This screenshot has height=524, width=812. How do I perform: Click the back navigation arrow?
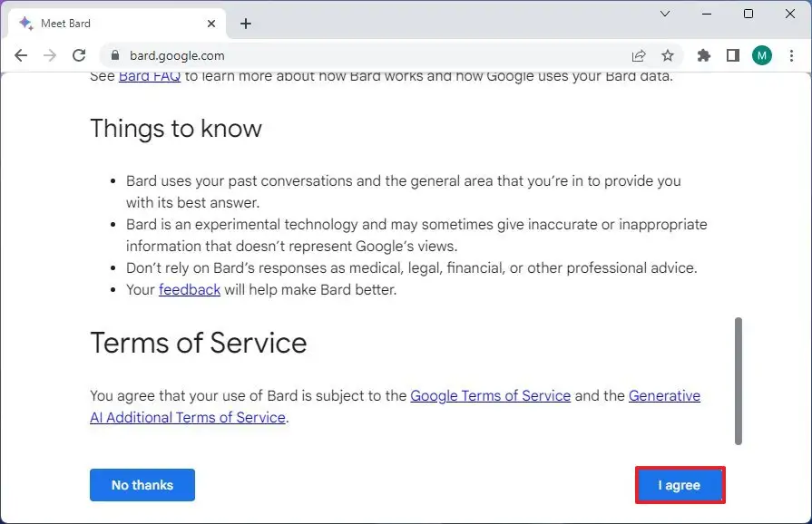[20, 55]
